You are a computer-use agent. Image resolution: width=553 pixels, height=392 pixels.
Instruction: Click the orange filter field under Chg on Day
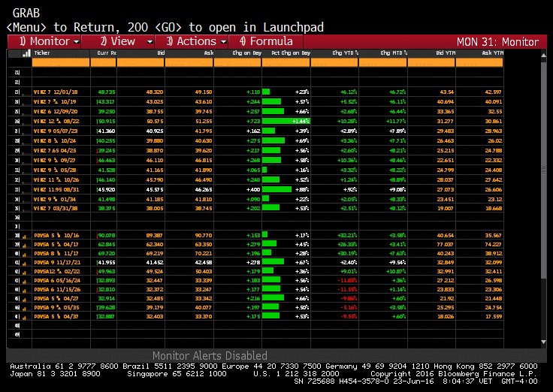pos(237,62)
